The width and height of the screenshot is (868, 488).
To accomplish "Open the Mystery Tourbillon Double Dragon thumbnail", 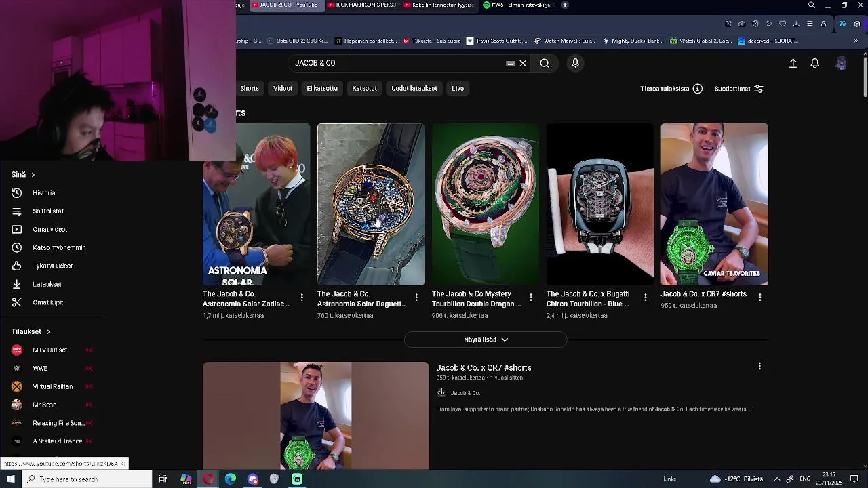I will [486, 204].
